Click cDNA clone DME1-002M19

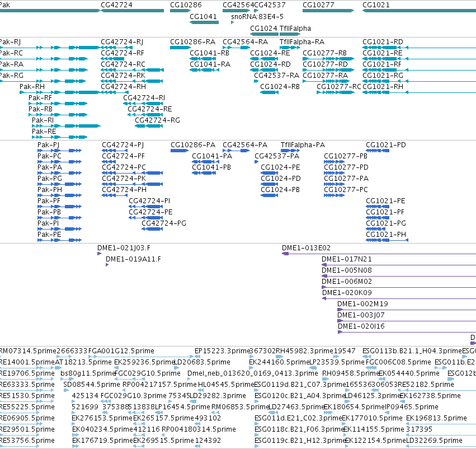(x=407, y=310)
